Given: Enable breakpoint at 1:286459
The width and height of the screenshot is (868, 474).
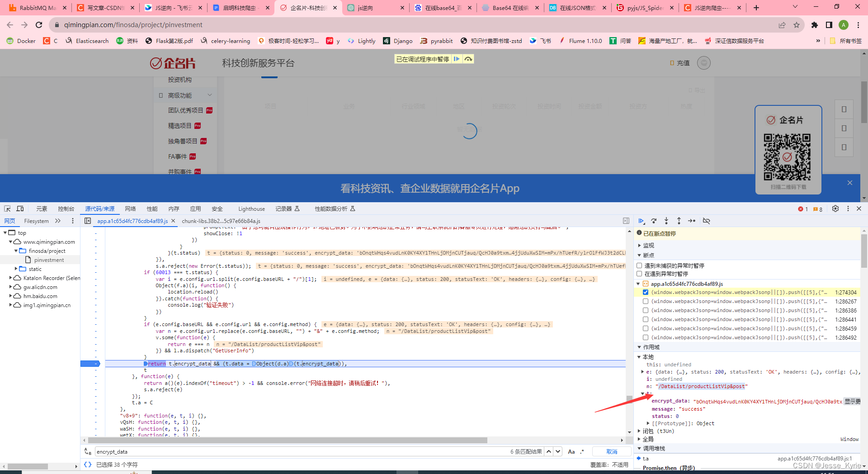Looking at the screenshot, I should (x=646, y=328).
